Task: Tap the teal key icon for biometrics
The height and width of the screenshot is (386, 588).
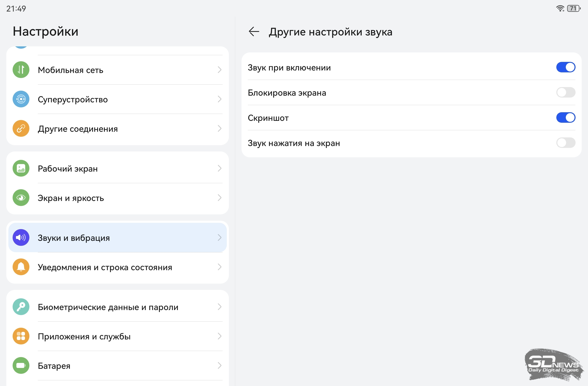Action: [x=21, y=307]
